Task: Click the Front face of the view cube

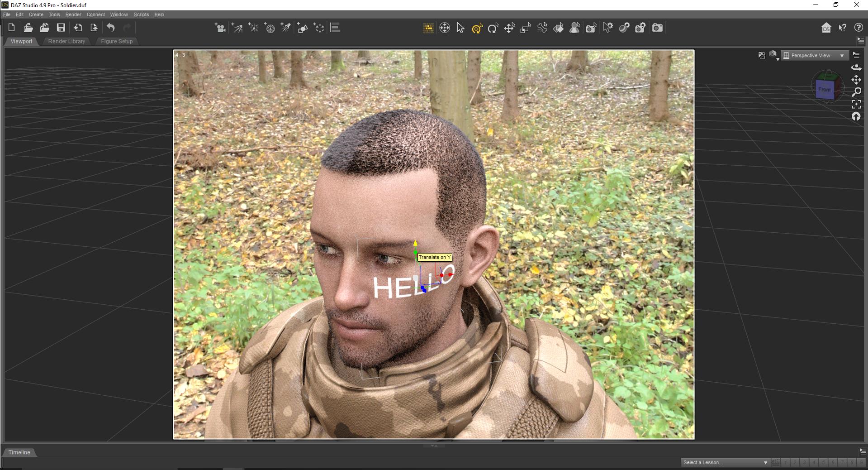Action: 824,89
